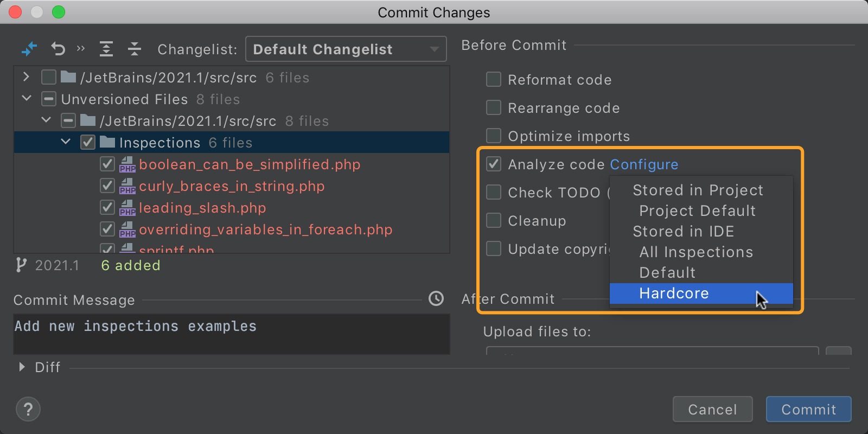Open the Default Changelist dropdown
This screenshot has height=434, width=868.
[346, 49]
